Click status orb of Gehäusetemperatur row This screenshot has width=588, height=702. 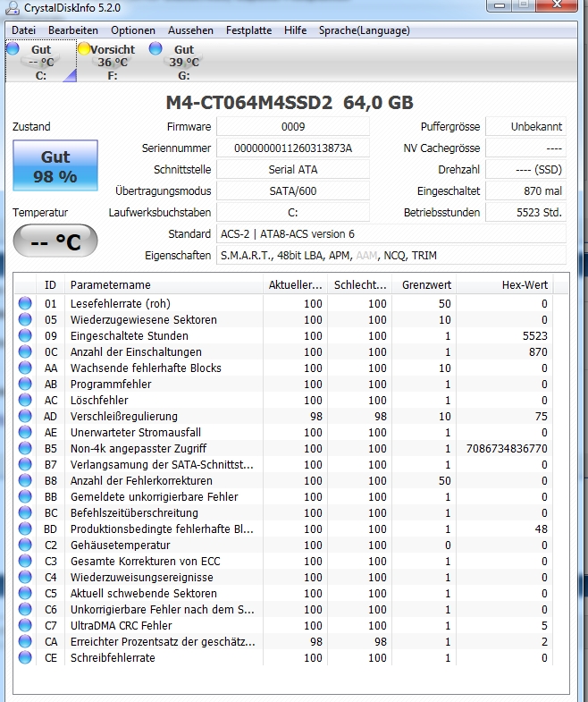[25, 545]
